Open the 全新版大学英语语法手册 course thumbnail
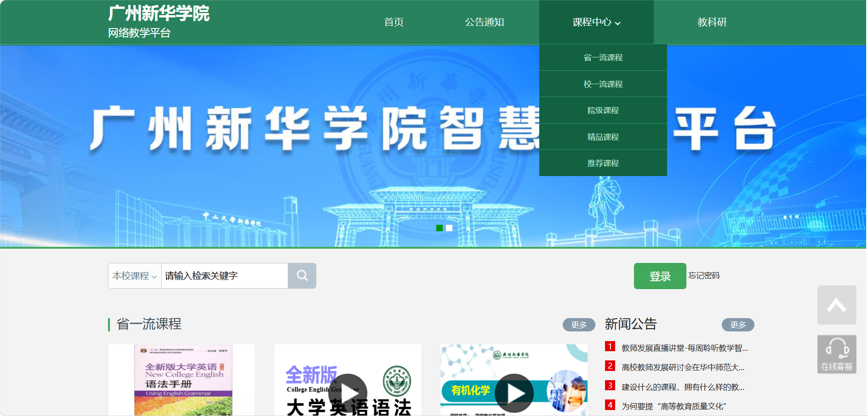This screenshot has height=416, width=868. click(x=182, y=380)
